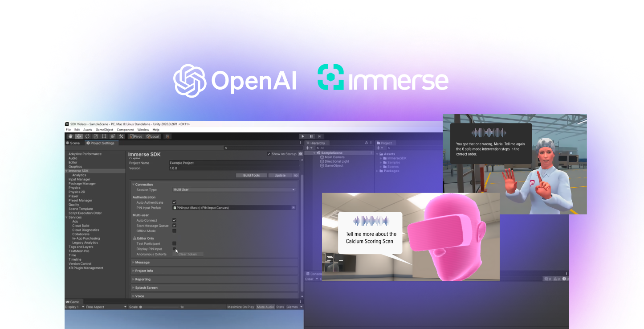Open the custom editor tools icon
Screen dimensions: 644x329
tap(121, 136)
